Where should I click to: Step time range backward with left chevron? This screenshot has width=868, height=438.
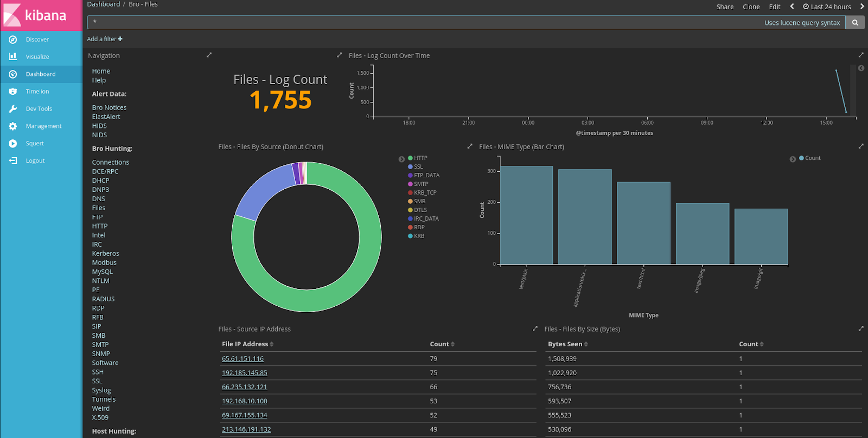pyautogui.click(x=792, y=7)
